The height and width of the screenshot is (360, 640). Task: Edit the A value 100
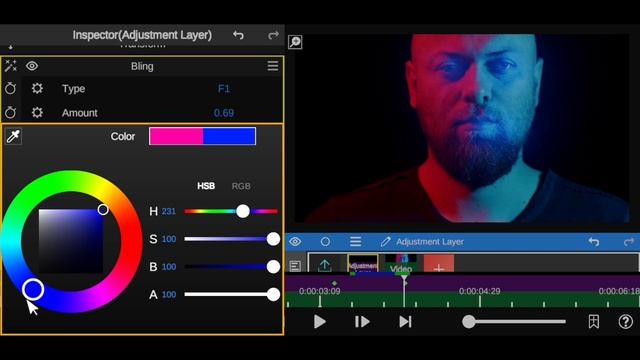(x=169, y=295)
